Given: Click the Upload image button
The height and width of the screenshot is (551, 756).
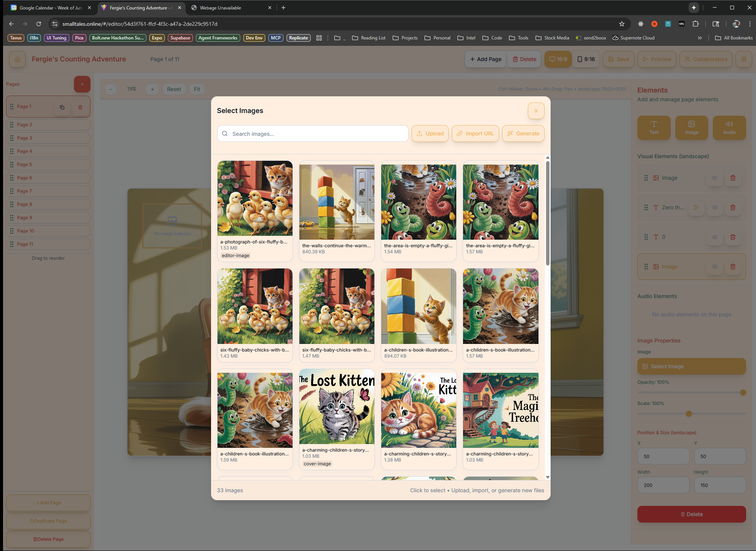Looking at the screenshot, I should click(430, 133).
